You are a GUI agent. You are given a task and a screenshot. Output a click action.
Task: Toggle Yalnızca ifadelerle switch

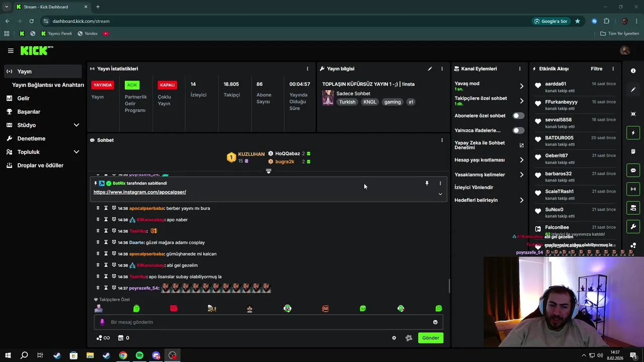pyautogui.click(x=518, y=130)
